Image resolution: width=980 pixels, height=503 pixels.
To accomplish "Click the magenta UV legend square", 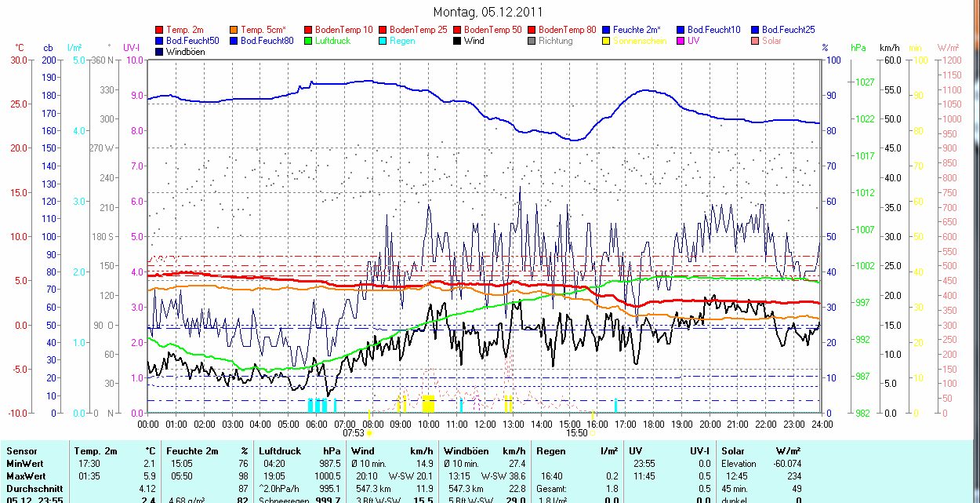I will [x=681, y=41].
